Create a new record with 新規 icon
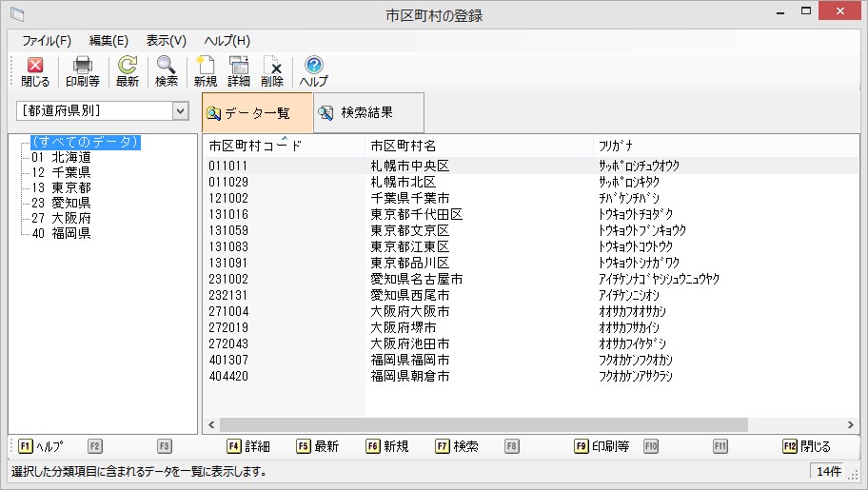The height and width of the screenshot is (490, 868). click(206, 71)
